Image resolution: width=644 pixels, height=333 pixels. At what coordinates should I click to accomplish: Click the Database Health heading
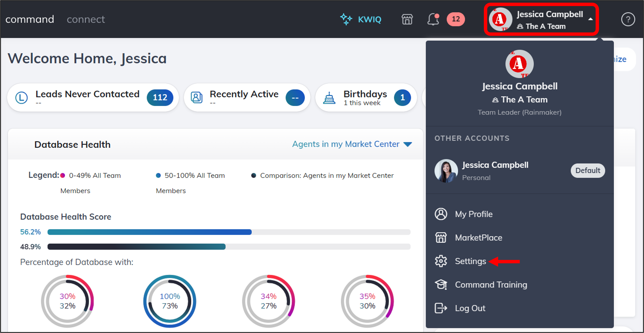pyautogui.click(x=73, y=144)
